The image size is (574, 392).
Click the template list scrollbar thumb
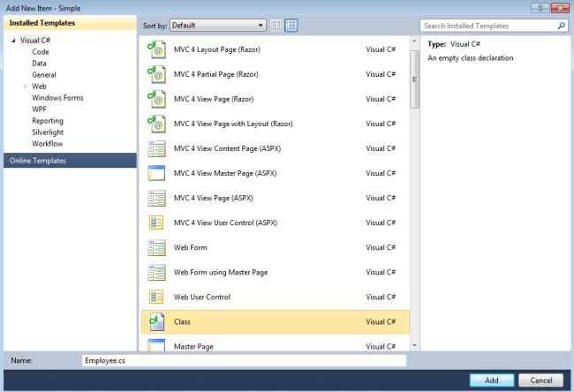414,79
